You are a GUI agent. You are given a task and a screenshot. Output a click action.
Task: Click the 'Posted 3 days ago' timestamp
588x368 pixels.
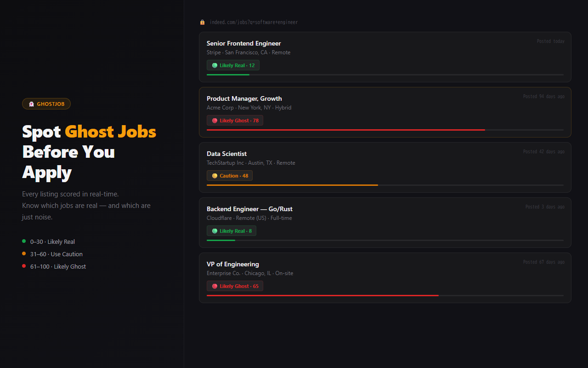(x=545, y=207)
